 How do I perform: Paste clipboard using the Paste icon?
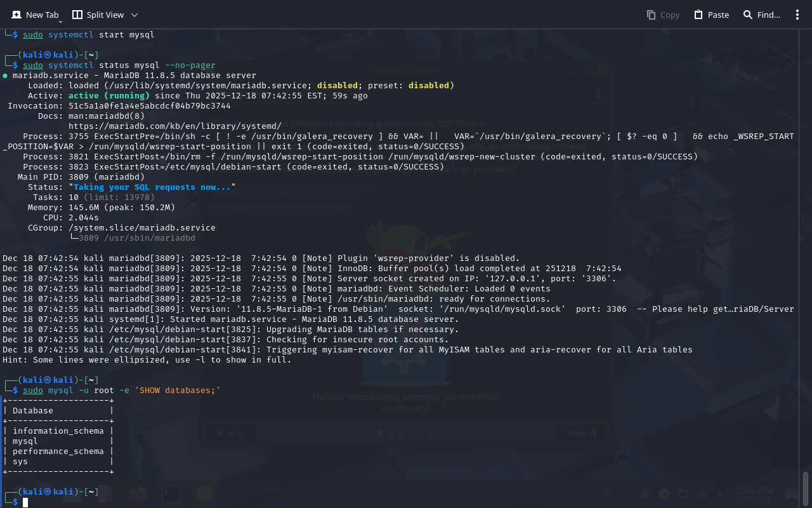point(711,15)
